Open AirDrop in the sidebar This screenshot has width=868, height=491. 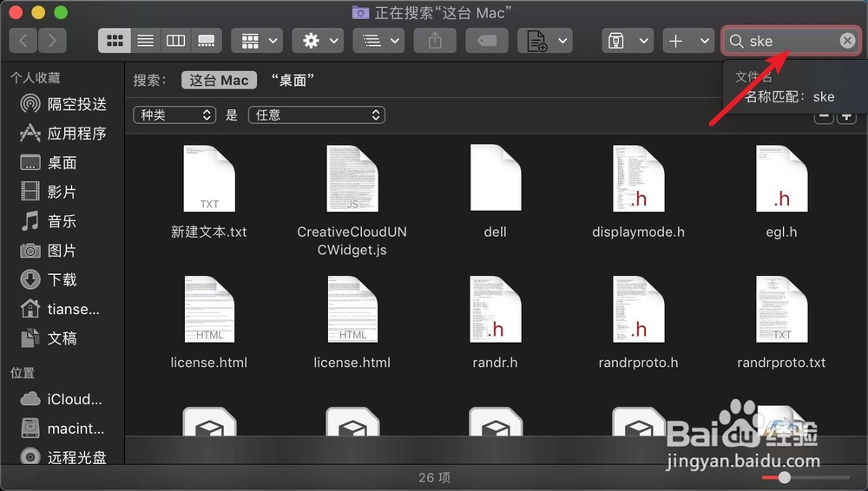(x=63, y=104)
